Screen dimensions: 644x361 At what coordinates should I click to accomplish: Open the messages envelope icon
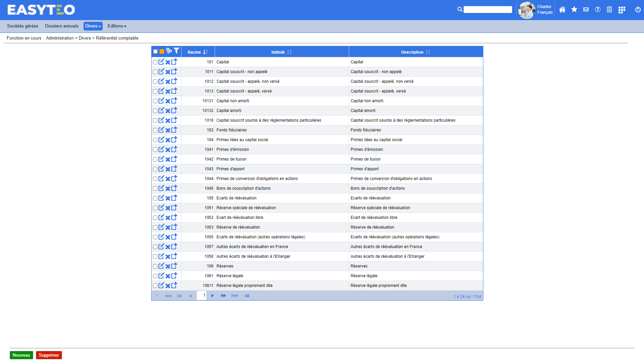[586, 10]
